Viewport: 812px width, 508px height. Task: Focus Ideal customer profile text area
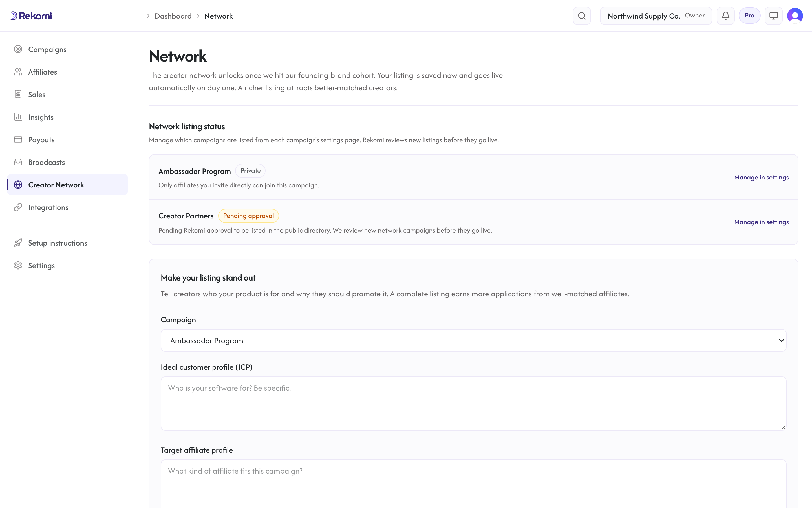click(473, 404)
